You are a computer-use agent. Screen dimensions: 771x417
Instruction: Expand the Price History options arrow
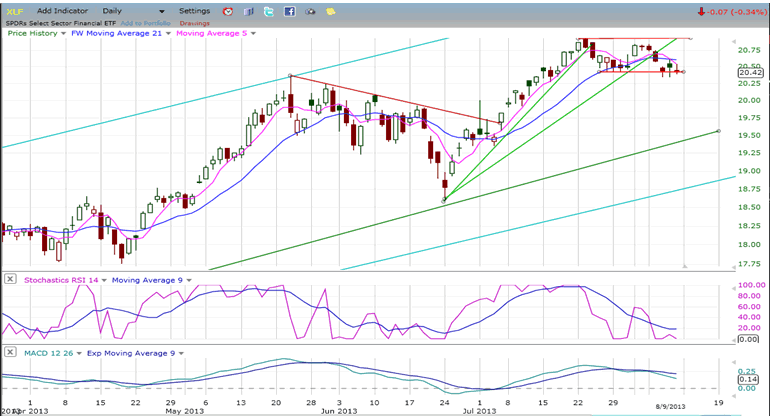click(x=65, y=33)
